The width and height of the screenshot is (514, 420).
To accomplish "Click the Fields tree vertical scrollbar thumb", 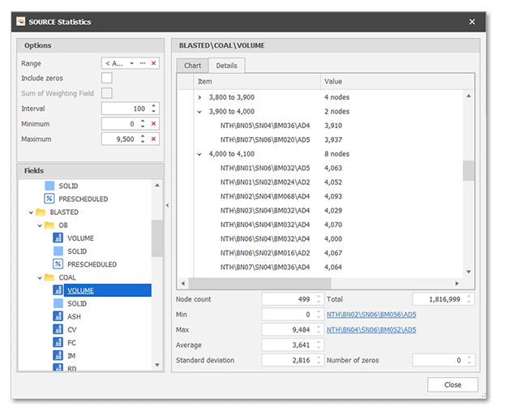I will tap(157, 238).
